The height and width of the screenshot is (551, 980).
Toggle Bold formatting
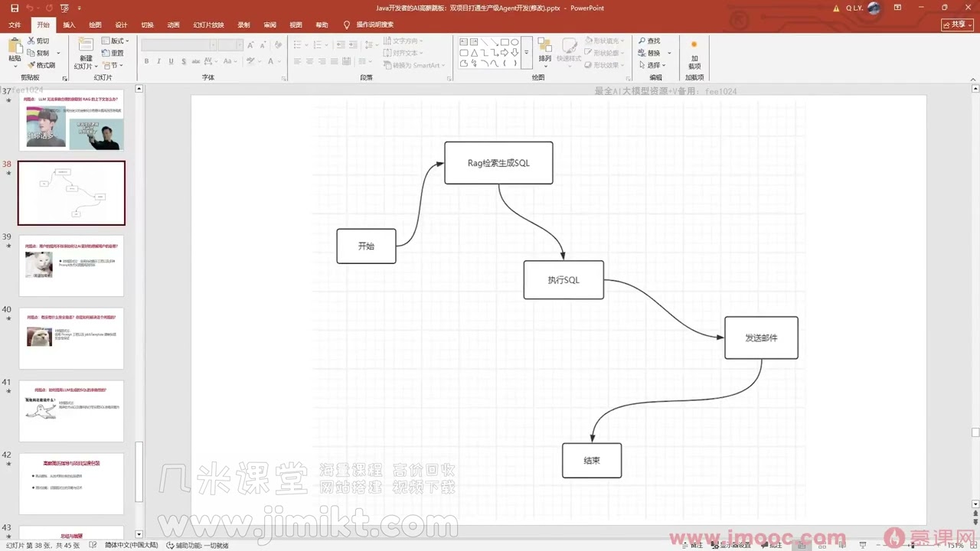pos(146,61)
